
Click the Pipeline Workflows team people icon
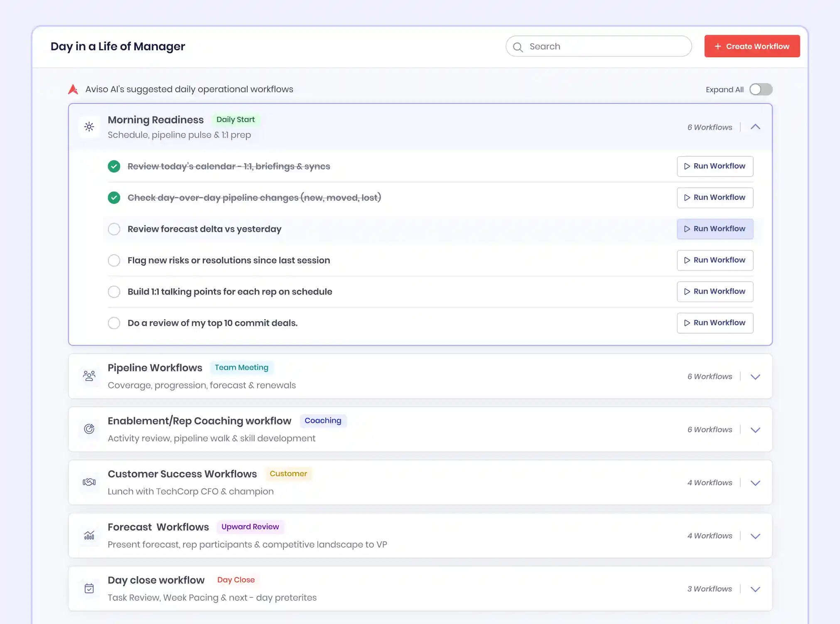[89, 376]
